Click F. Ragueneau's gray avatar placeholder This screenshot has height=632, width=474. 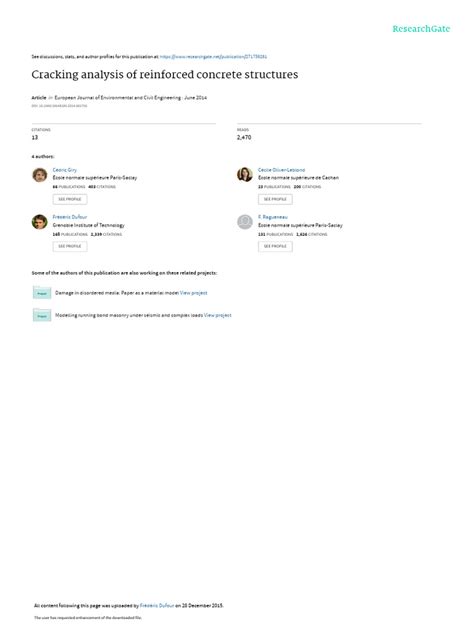click(x=245, y=222)
